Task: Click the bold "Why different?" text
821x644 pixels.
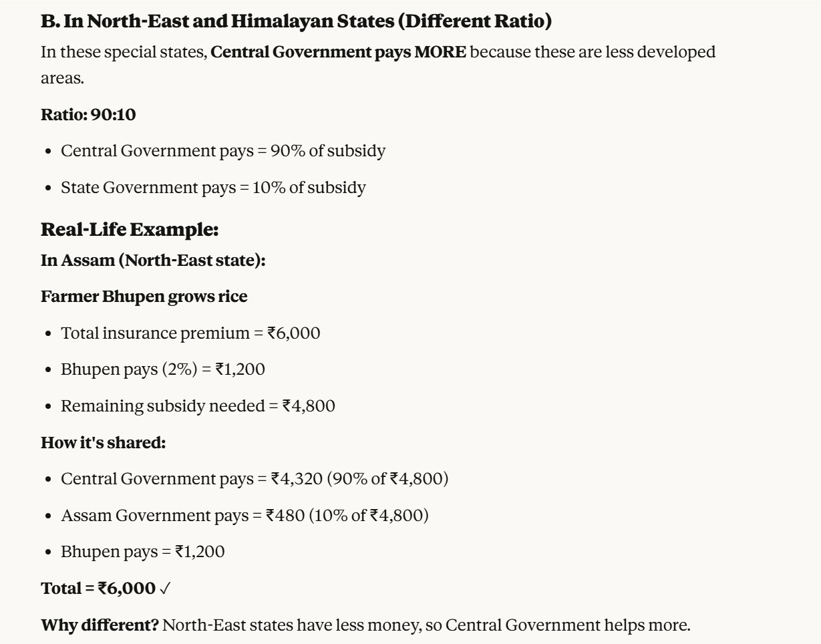Action: click(100, 625)
